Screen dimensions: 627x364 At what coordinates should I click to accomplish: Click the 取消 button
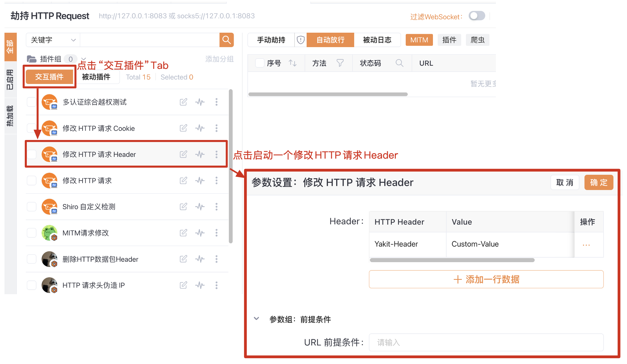pos(565,182)
